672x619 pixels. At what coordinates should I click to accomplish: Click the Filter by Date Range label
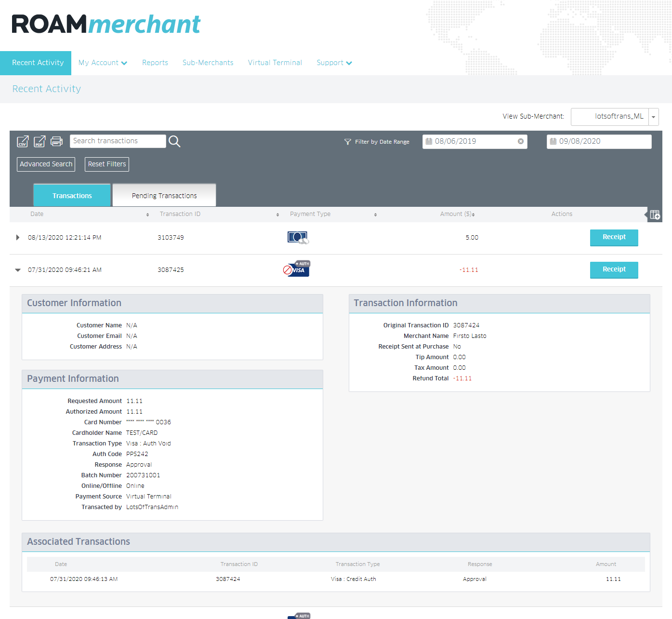[382, 142]
